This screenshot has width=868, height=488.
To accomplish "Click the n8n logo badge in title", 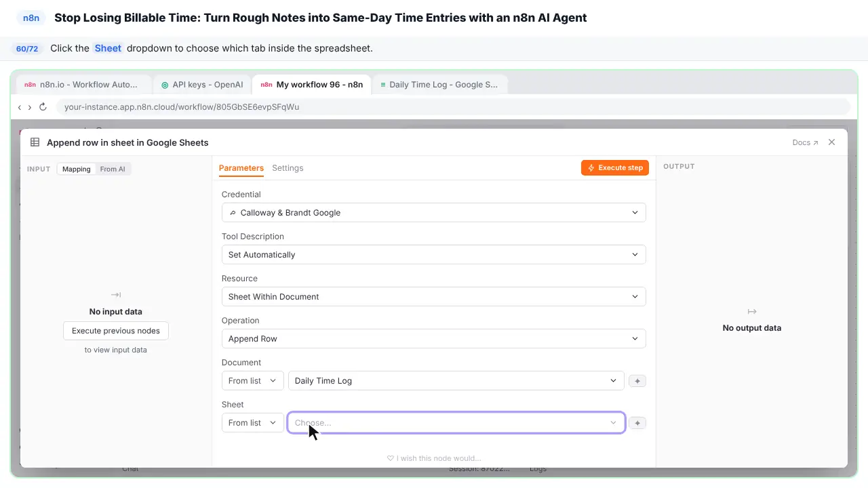I will [31, 18].
